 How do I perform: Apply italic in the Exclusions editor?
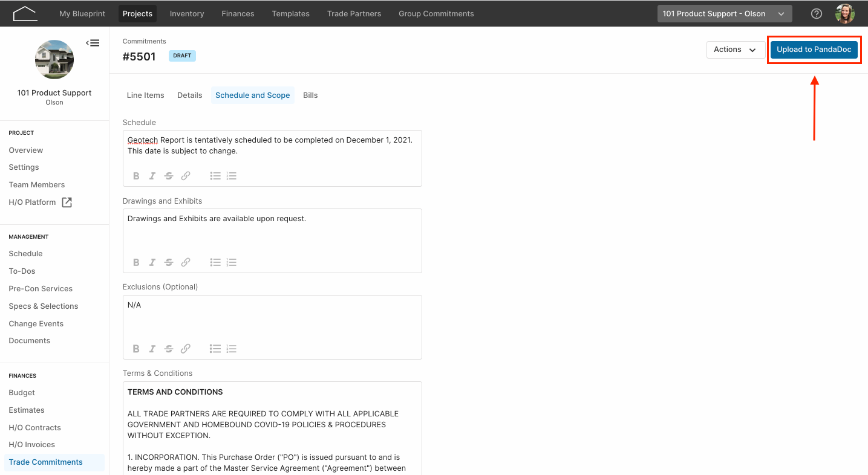152,349
